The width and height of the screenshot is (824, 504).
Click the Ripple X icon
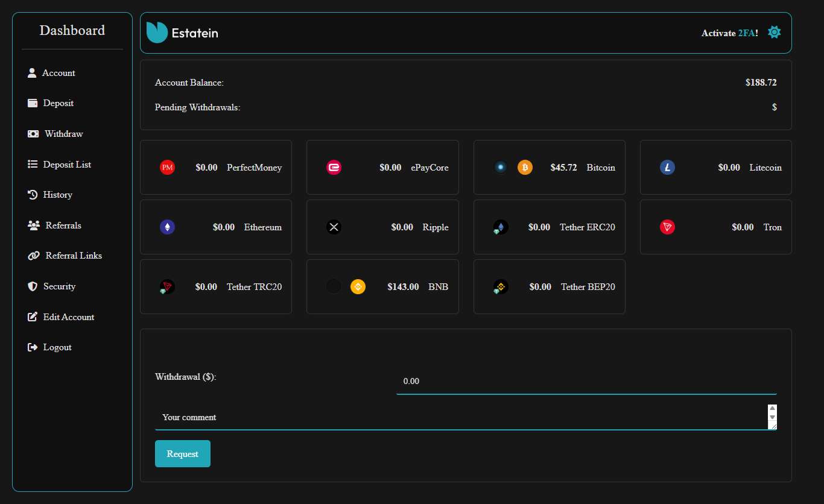334,227
